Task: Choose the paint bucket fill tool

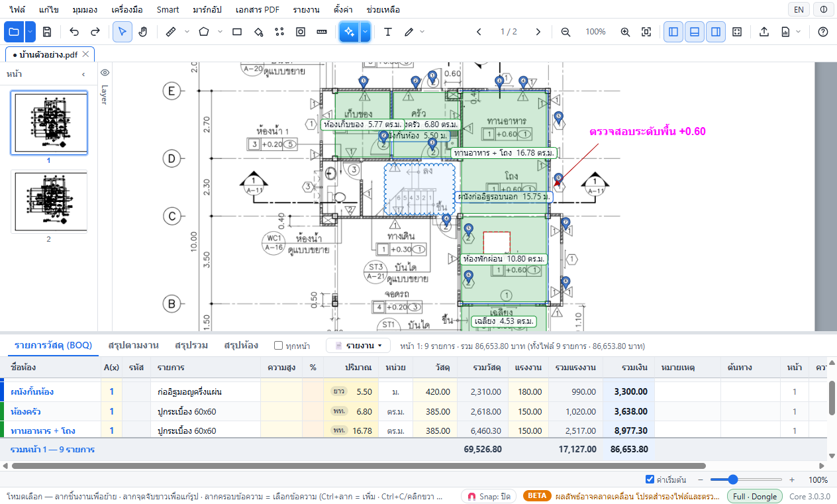Action: click(x=258, y=32)
